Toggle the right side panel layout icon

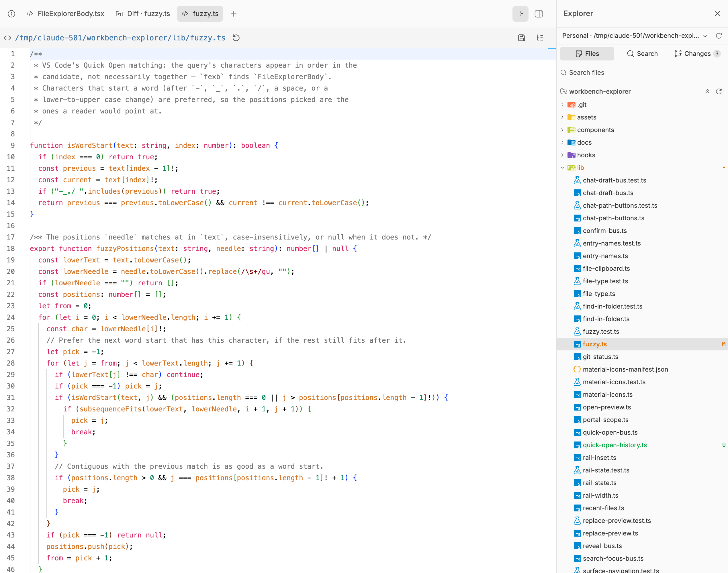pos(539,14)
